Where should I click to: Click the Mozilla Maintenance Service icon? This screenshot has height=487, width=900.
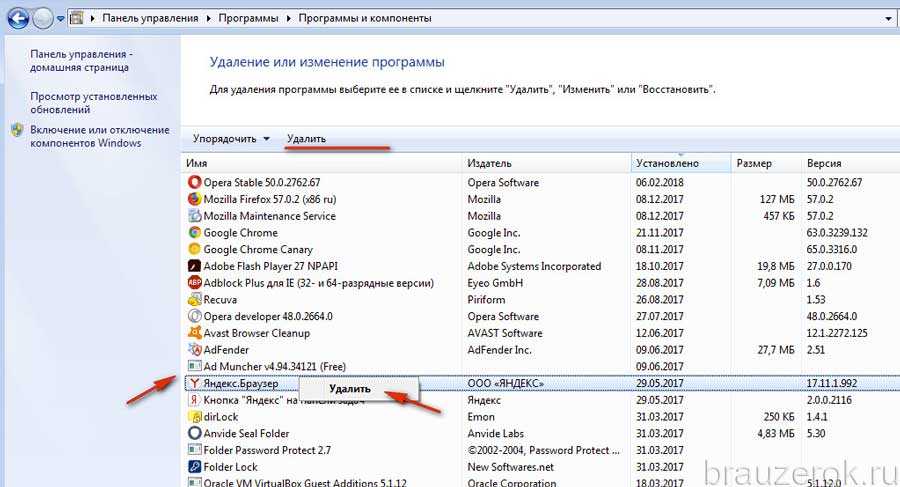[195, 215]
